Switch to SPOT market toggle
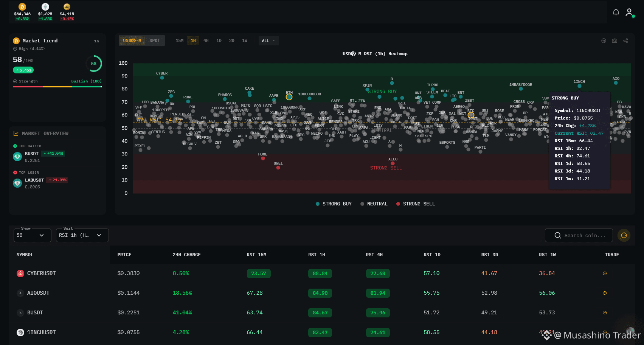 tap(155, 40)
